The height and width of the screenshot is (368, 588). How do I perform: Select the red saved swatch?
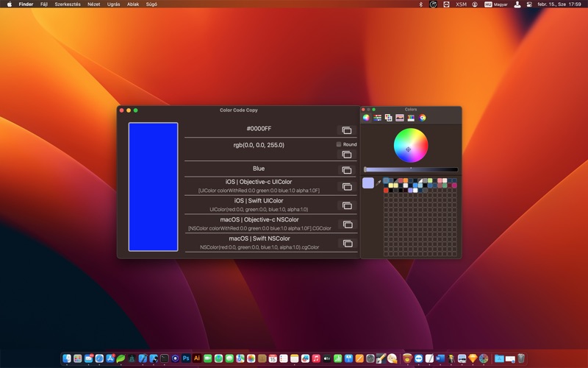pyautogui.click(x=386, y=191)
